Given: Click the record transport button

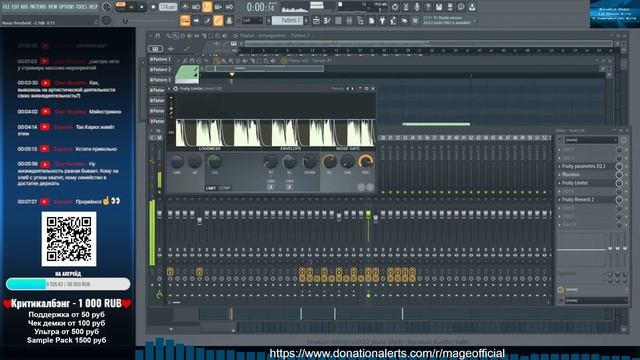Looking at the screenshot, I should [153, 7].
